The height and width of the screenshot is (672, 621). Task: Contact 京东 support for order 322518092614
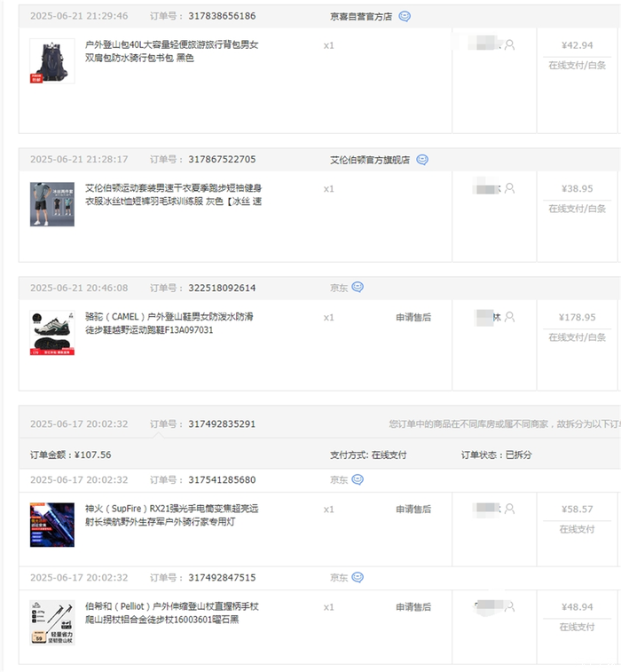point(358,287)
